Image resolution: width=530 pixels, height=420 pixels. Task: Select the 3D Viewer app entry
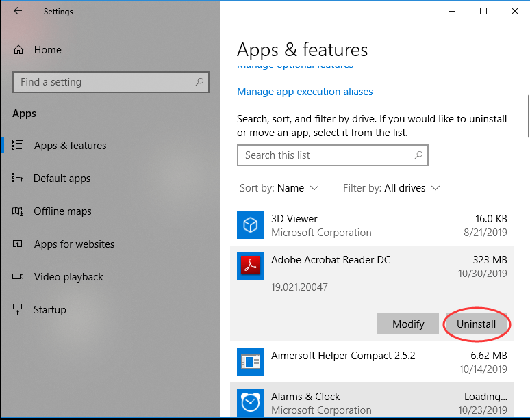tap(372, 225)
